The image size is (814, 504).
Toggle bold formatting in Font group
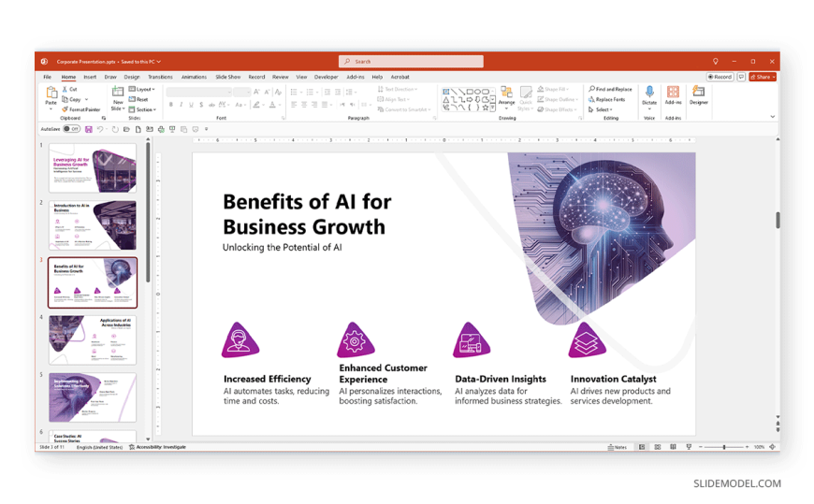[x=171, y=105]
